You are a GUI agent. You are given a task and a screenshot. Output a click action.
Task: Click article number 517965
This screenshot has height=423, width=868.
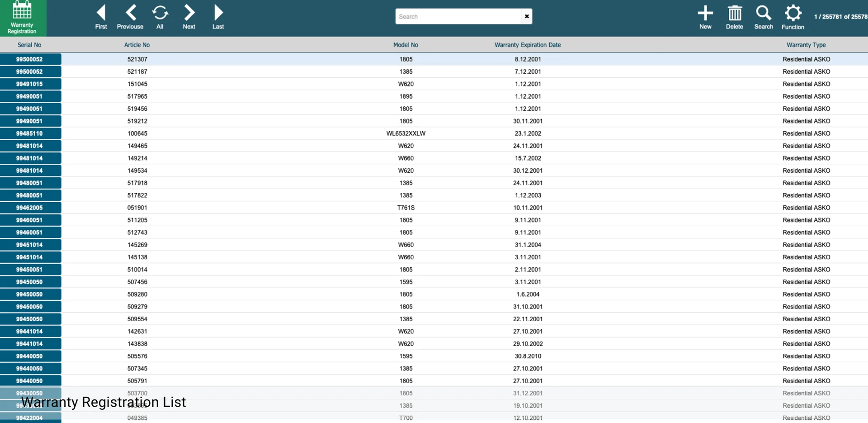(137, 96)
